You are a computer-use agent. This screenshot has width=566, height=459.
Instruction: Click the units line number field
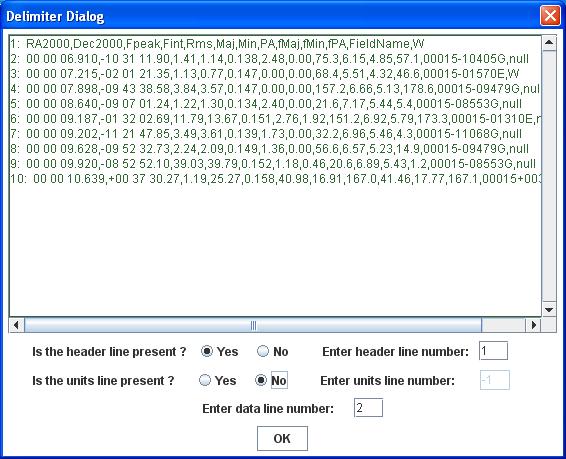point(495,380)
